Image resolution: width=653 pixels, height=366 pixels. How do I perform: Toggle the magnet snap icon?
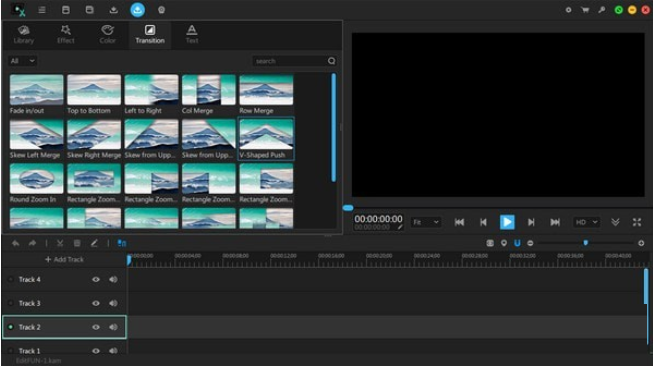click(x=517, y=243)
